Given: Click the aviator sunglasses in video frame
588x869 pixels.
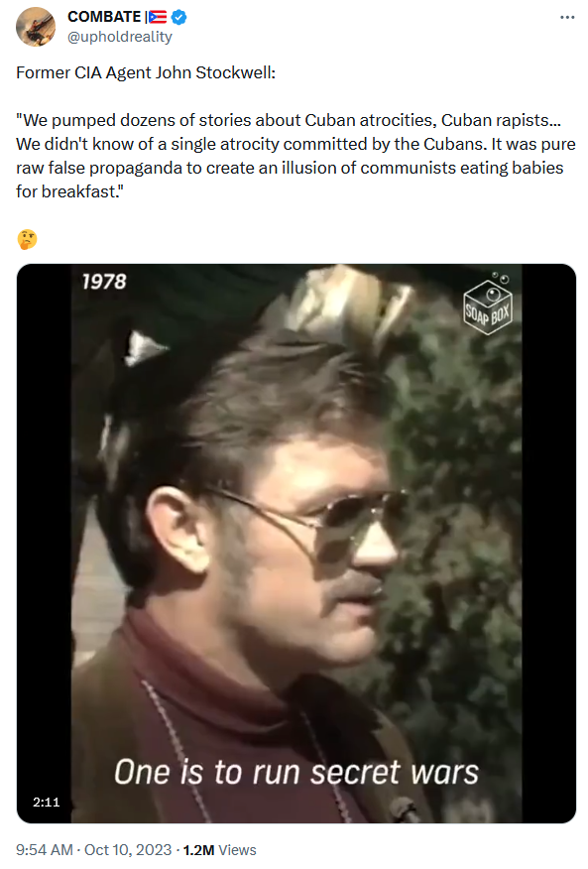Looking at the screenshot, I should click(304, 518).
